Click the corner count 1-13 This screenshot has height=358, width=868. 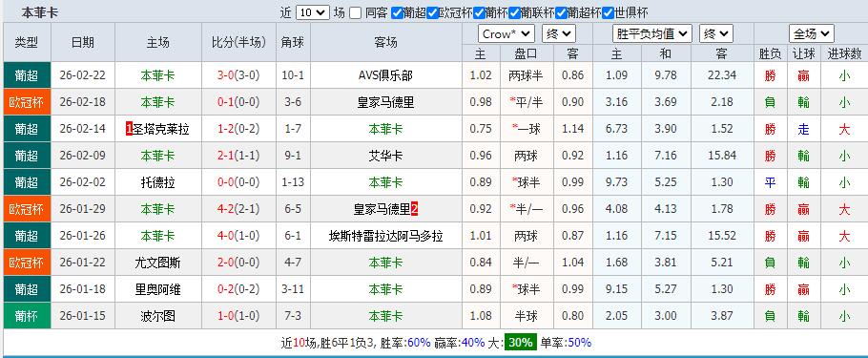pos(293,182)
